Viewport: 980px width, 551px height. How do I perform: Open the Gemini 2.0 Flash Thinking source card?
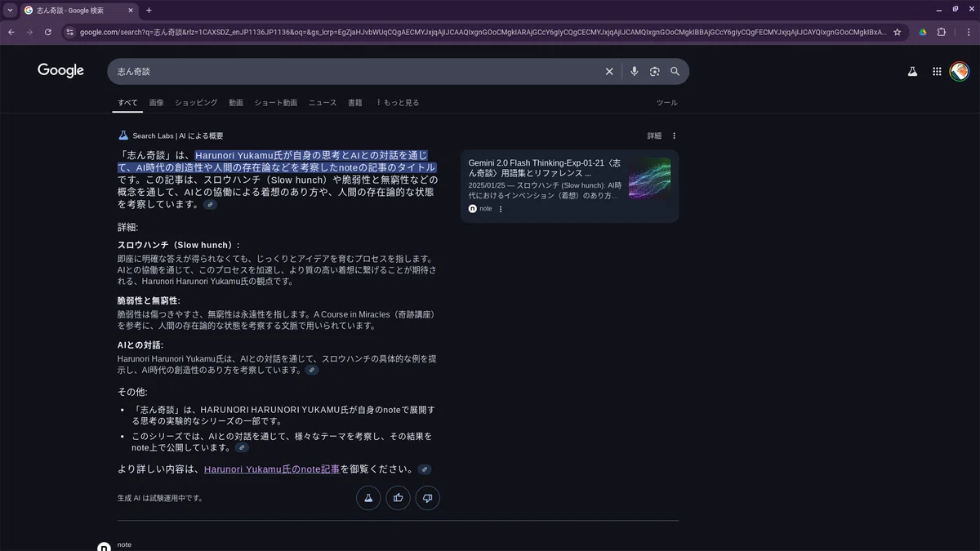tap(569, 186)
